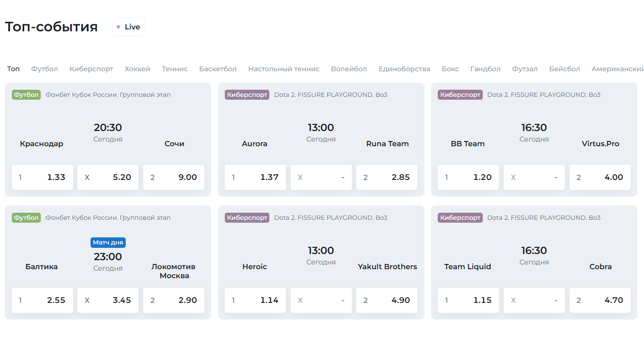644x348 pixels.
Task: Select Team Liquid win odds 1.15
Action: click(x=468, y=301)
